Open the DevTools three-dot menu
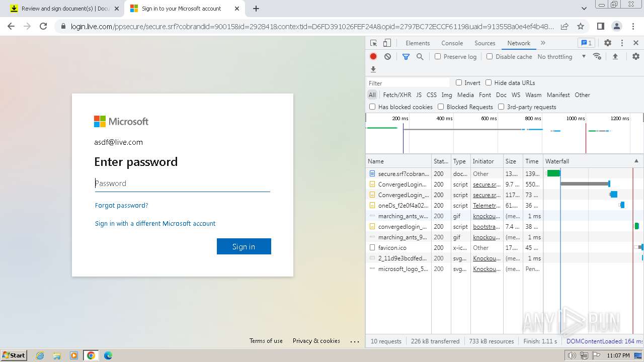The width and height of the screenshot is (644, 362). coord(622,43)
